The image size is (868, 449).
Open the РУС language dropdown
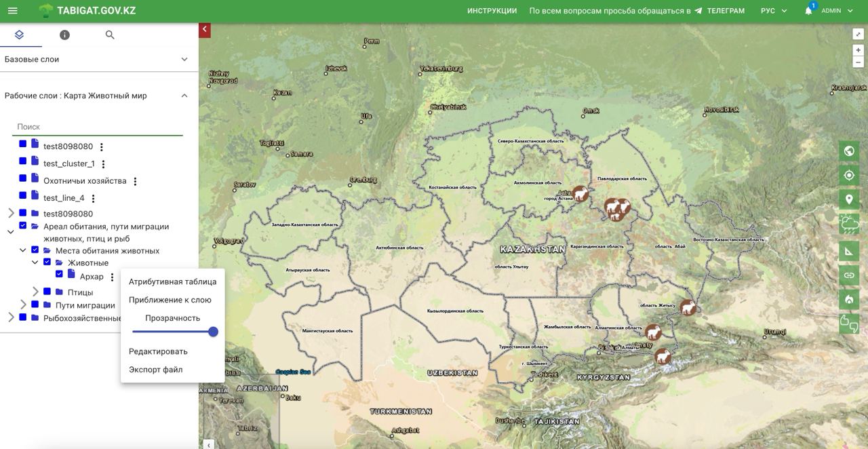pyautogui.click(x=774, y=11)
